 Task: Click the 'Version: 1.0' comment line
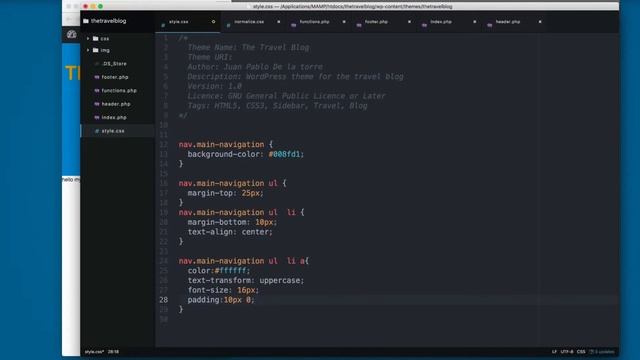pos(214,86)
